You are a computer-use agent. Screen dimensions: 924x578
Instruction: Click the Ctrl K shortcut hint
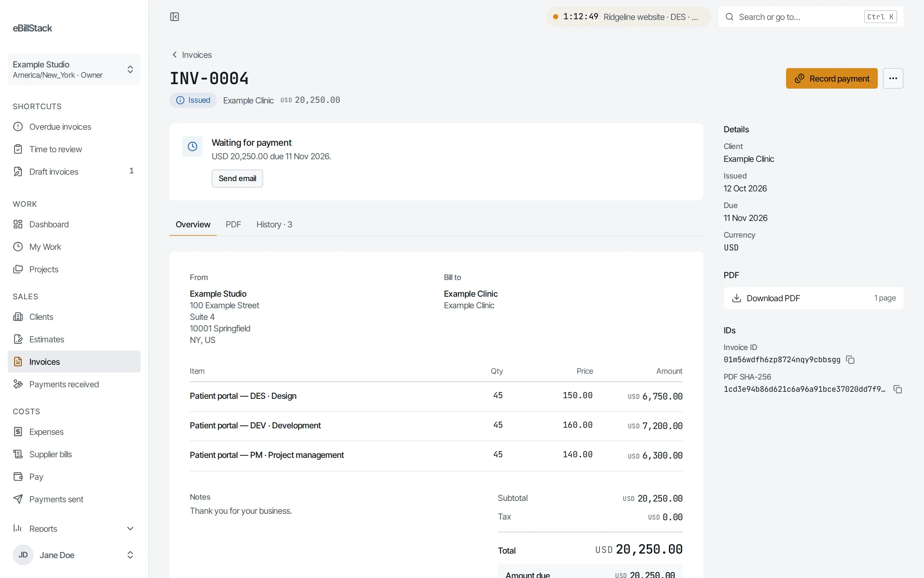(x=880, y=17)
